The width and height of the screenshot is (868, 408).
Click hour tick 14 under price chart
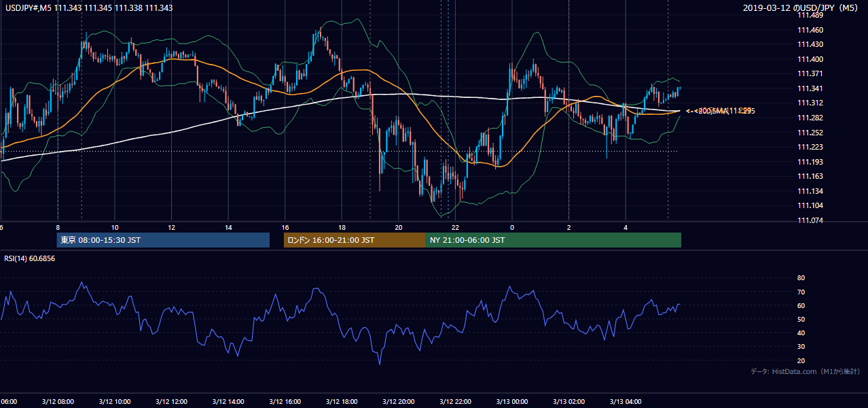[228, 227]
